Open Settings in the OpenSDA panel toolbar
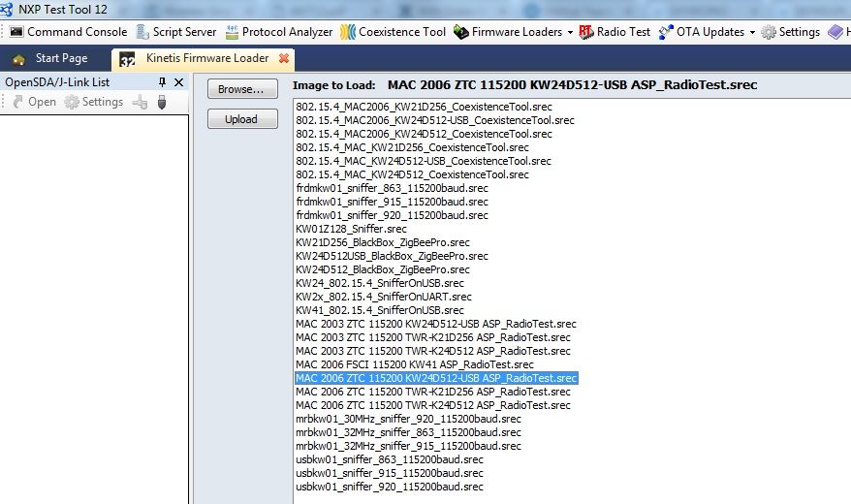This screenshot has height=504, width=851. coord(94,102)
